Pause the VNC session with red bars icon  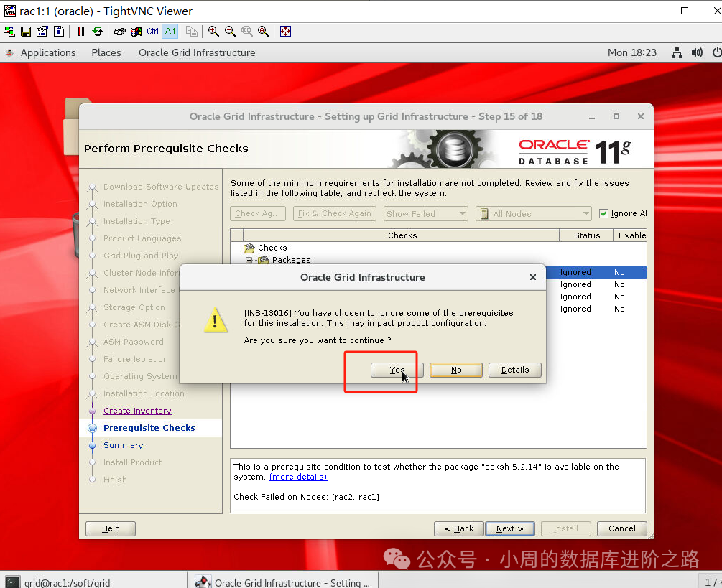tap(81, 32)
